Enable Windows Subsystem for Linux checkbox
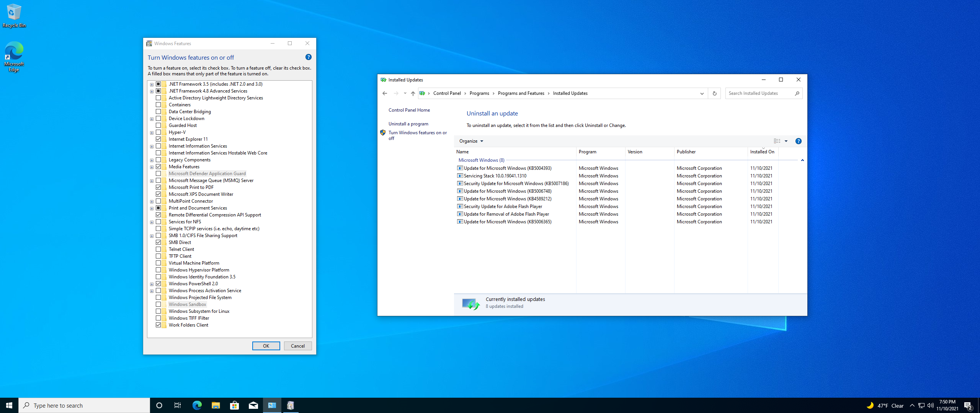The width and height of the screenshot is (980, 413). (158, 311)
